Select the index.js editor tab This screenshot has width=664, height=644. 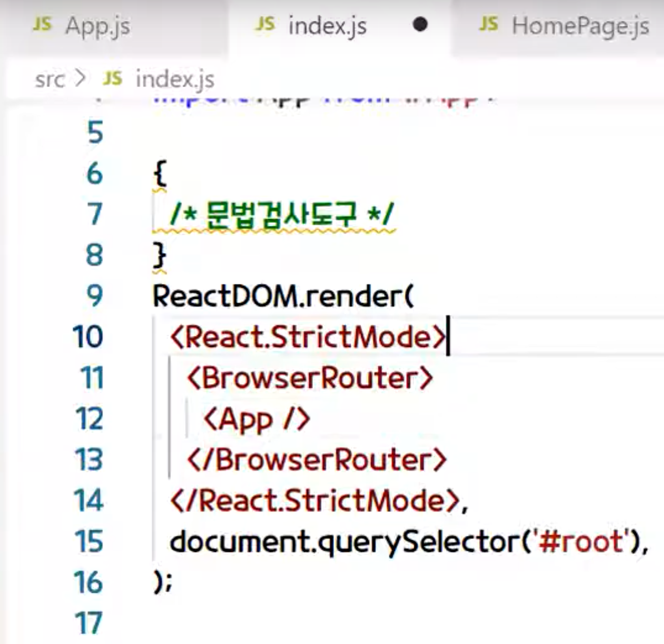(x=339, y=26)
